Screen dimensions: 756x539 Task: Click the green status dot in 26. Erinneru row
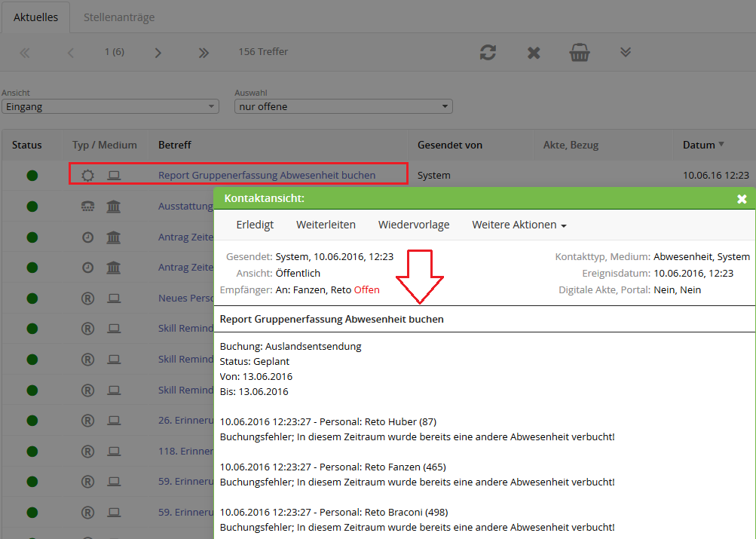(x=32, y=421)
